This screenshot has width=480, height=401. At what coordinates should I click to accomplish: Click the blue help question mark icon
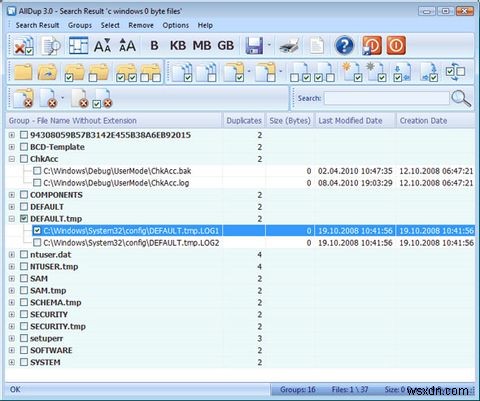tap(344, 45)
